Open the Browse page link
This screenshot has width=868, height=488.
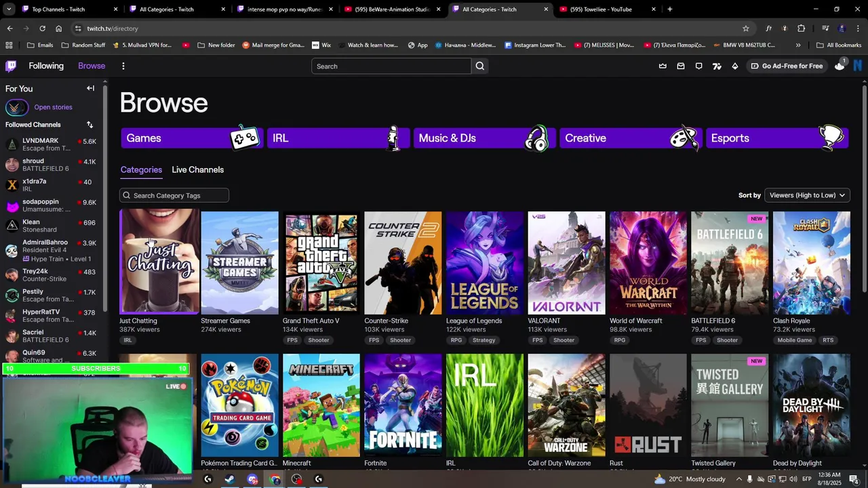point(92,66)
